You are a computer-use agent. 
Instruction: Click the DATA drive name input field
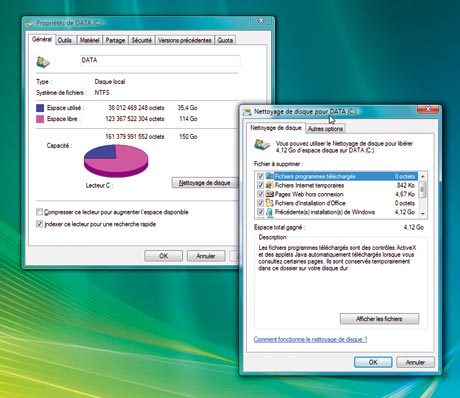pos(160,61)
